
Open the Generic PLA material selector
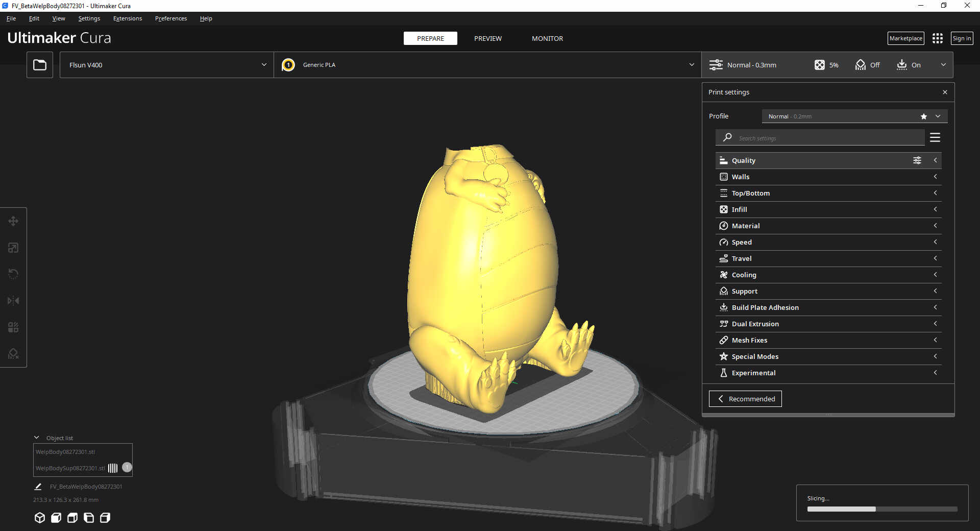click(487, 65)
